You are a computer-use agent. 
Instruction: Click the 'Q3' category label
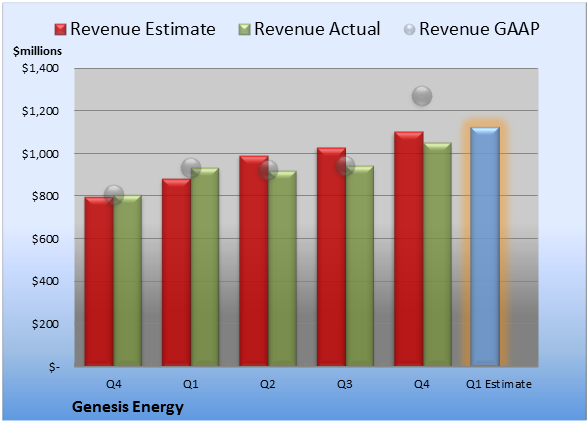pos(345,384)
